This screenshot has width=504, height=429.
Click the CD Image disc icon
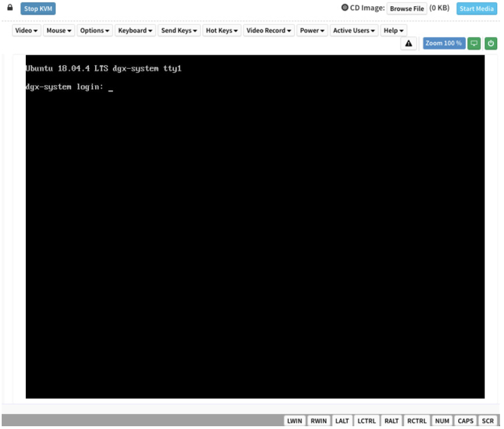coord(345,7)
